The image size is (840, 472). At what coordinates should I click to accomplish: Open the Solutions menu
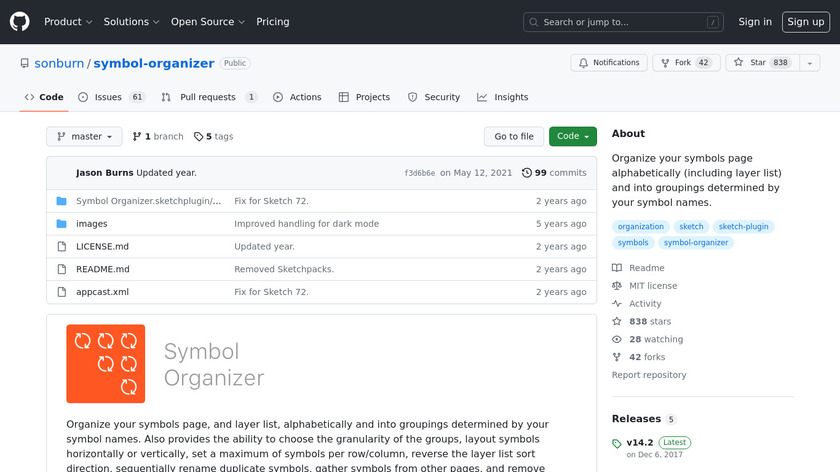point(131,22)
